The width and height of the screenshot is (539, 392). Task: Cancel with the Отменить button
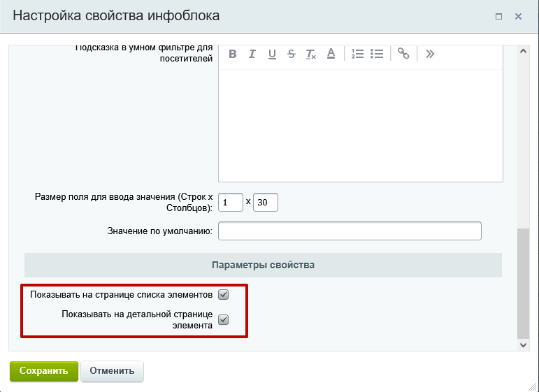pos(112,371)
